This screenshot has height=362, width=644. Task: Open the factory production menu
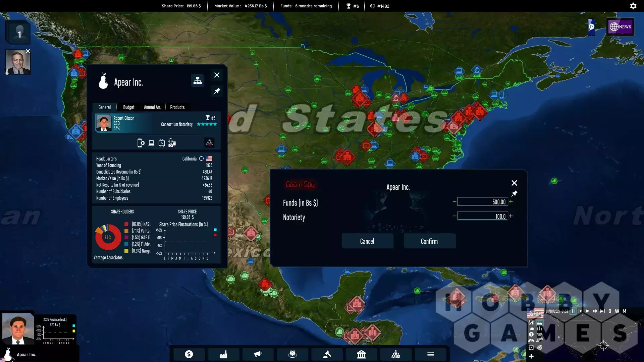click(x=223, y=354)
